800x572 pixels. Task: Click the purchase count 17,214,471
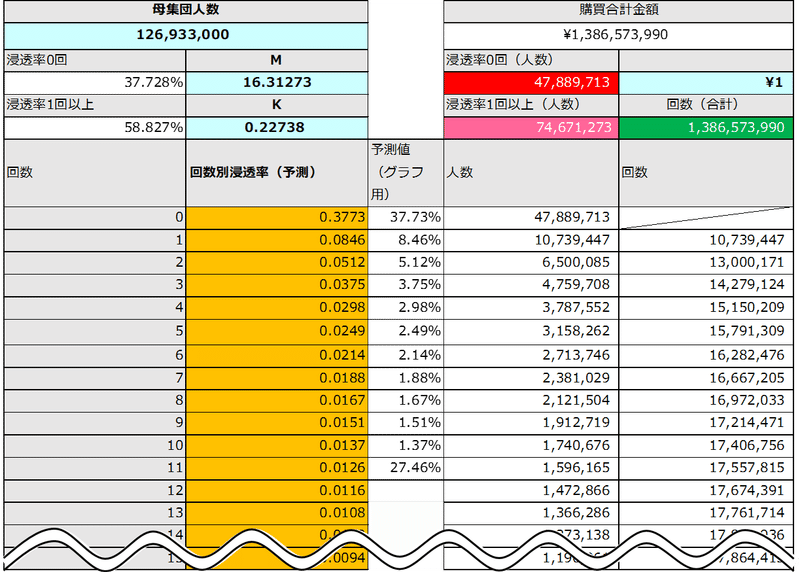(x=706, y=424)
